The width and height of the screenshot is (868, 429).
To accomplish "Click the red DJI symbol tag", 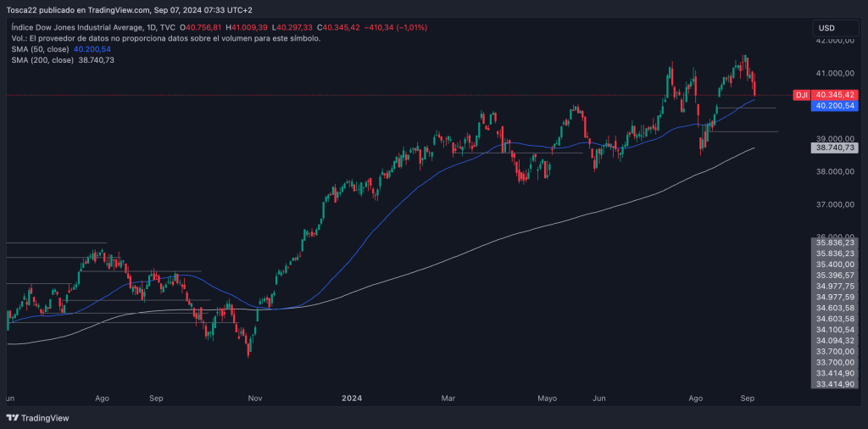I will [x=801, y=95].
